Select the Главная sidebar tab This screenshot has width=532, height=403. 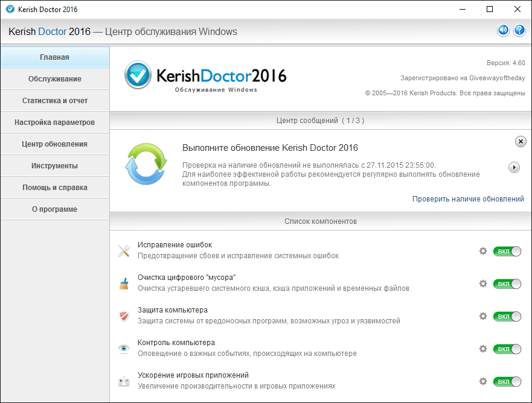[x=54, y=57]
